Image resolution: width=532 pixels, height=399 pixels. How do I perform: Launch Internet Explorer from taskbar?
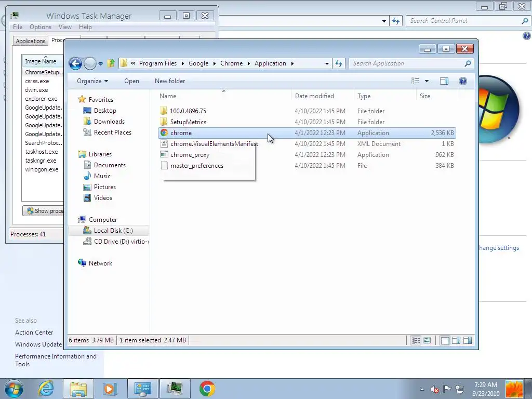click(46, 389)
